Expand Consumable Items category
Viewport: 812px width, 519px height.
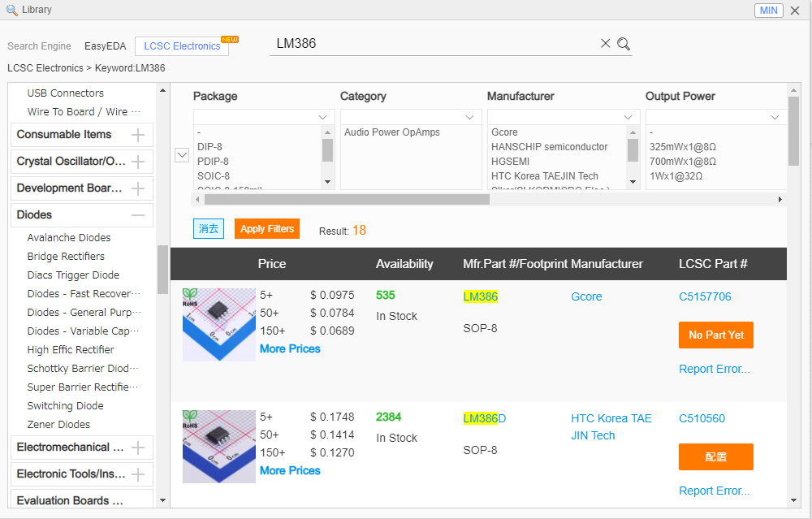pos(138,135)
